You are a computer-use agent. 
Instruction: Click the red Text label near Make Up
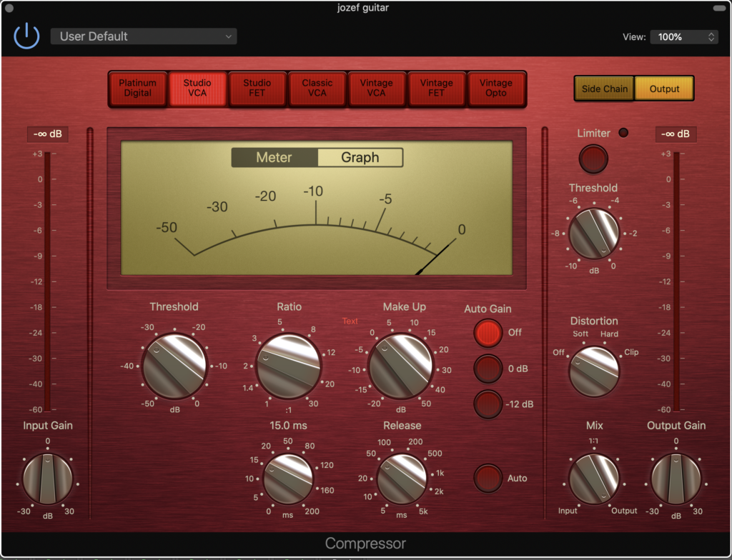click(350, 321)
